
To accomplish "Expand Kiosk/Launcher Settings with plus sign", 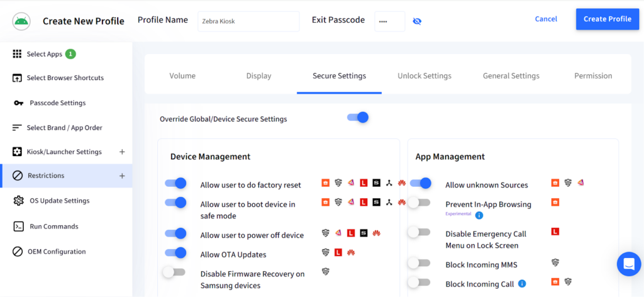I will point(122,152).
